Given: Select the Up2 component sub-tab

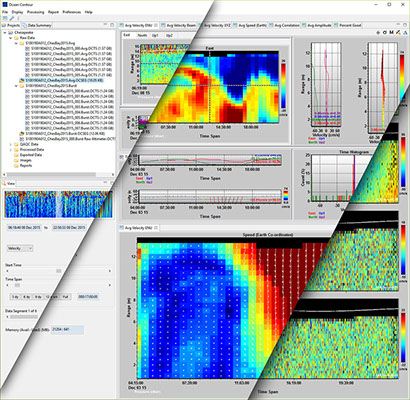Looking at the screenshot, I should click(169, 35).
